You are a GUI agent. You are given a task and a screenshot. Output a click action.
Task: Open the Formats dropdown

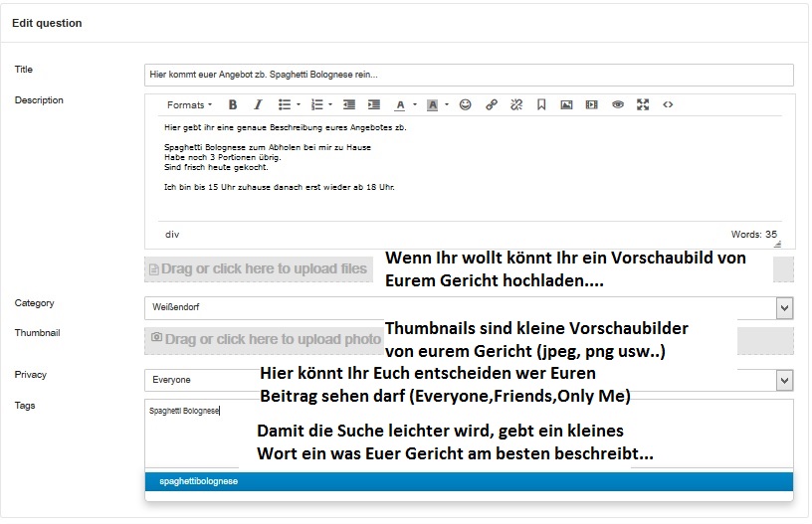tap(189, 104)
